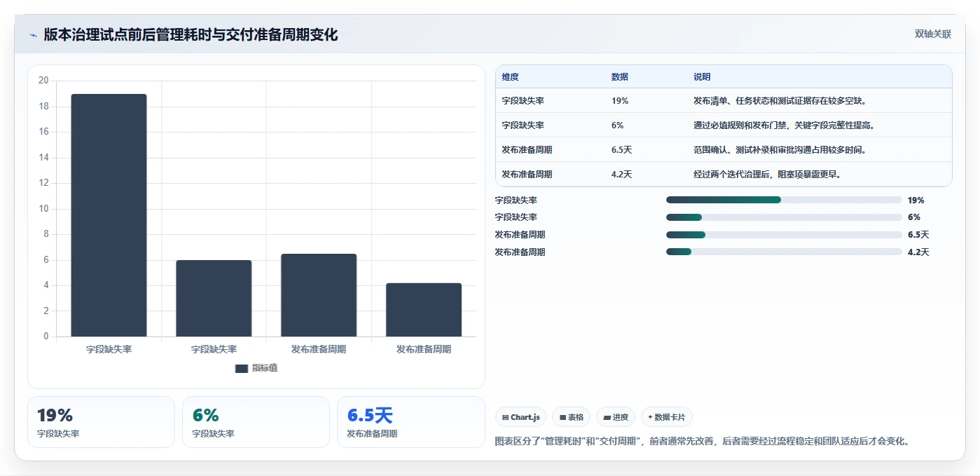
Task: Click the y-axis label 10 on the chart
Action: [43, 208]
